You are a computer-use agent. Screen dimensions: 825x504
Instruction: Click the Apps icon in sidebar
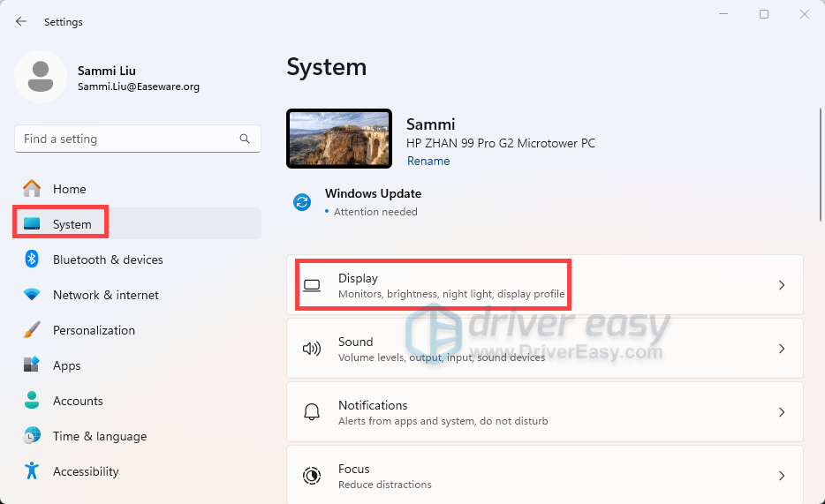(x=32, y=365)
